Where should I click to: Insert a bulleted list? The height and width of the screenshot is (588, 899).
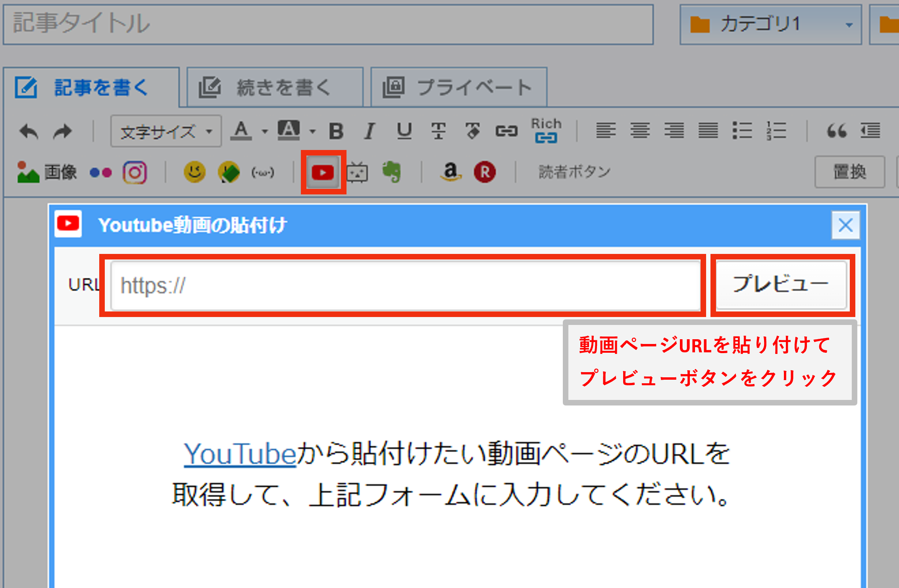[x=742, y=131]
